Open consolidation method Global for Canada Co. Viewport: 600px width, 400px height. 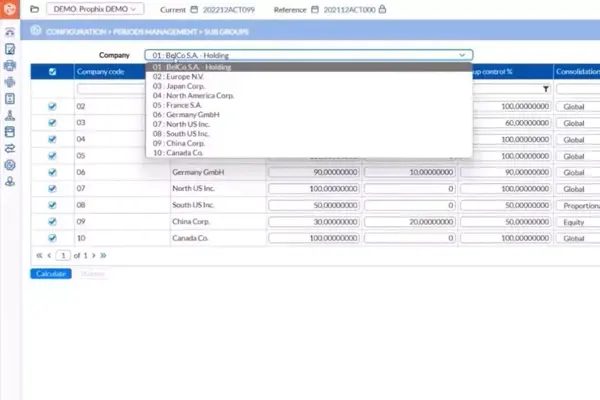click(579, 238)
